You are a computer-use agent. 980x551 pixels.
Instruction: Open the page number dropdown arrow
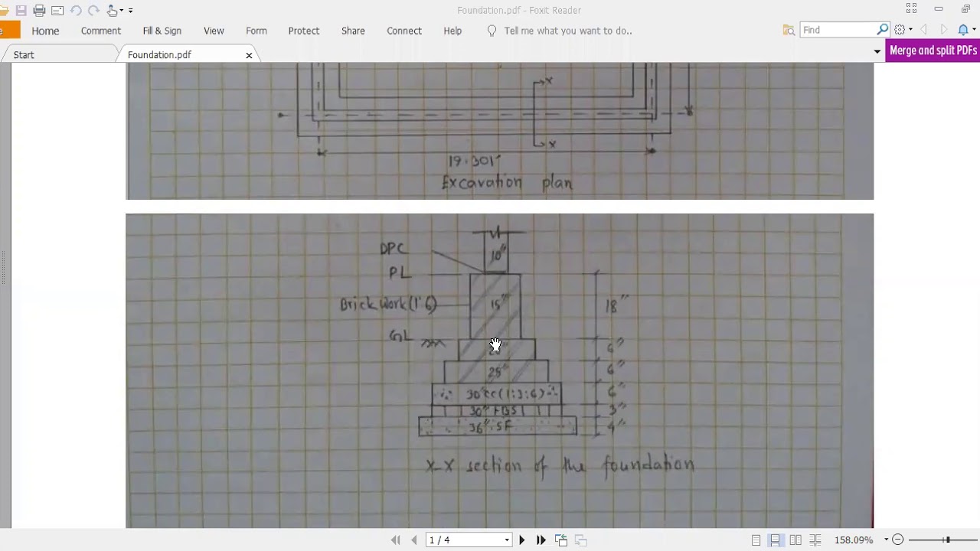(507, 540)
